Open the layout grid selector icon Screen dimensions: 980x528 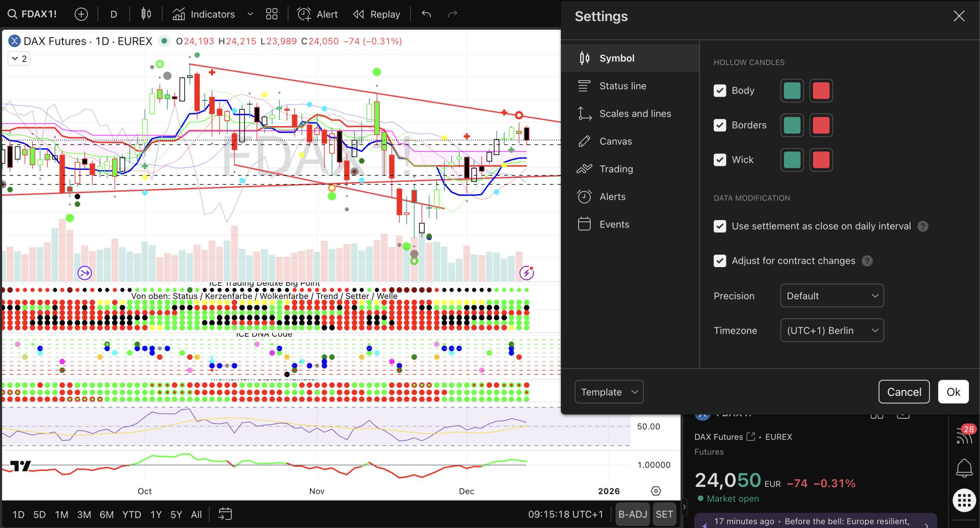tap(272, 14)
